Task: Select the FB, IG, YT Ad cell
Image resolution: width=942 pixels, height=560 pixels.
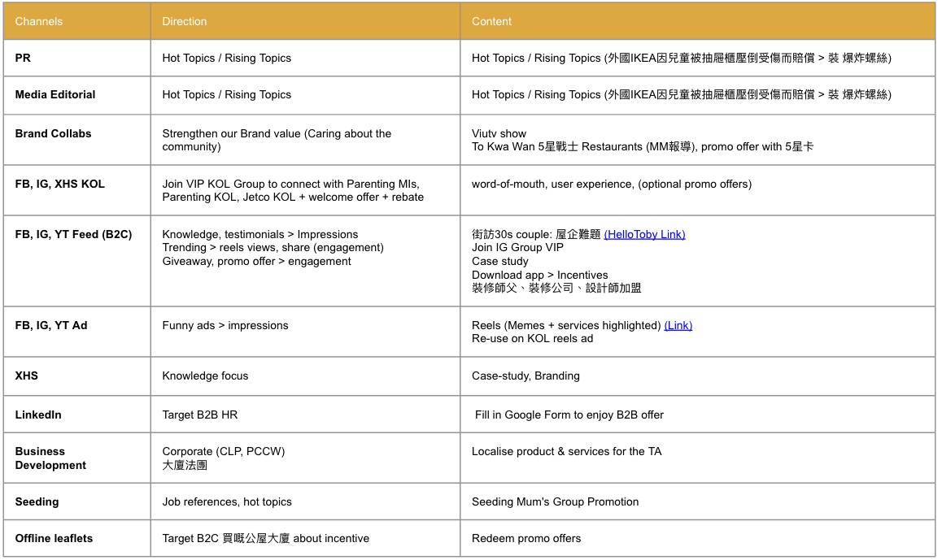Action: (x=51, y=325)
